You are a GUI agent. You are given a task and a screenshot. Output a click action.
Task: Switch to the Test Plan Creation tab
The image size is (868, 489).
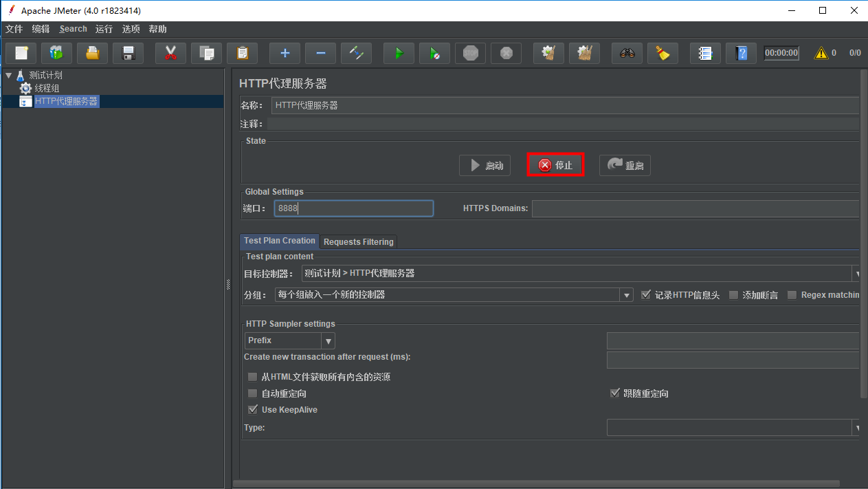(x=280, y=241)
